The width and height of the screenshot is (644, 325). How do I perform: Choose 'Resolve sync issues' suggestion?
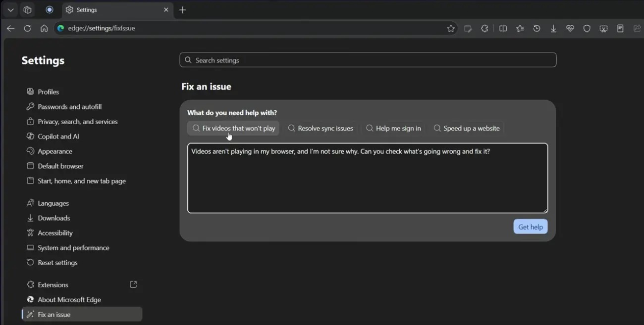pos(321,128)
